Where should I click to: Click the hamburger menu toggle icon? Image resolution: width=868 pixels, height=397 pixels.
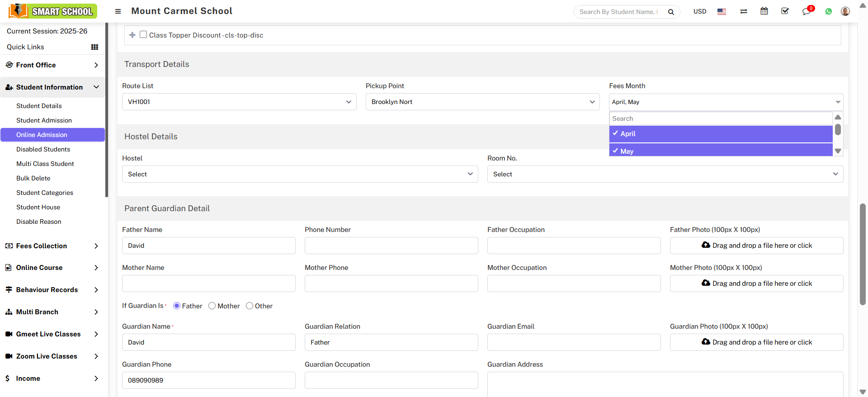tap(118, 11)
